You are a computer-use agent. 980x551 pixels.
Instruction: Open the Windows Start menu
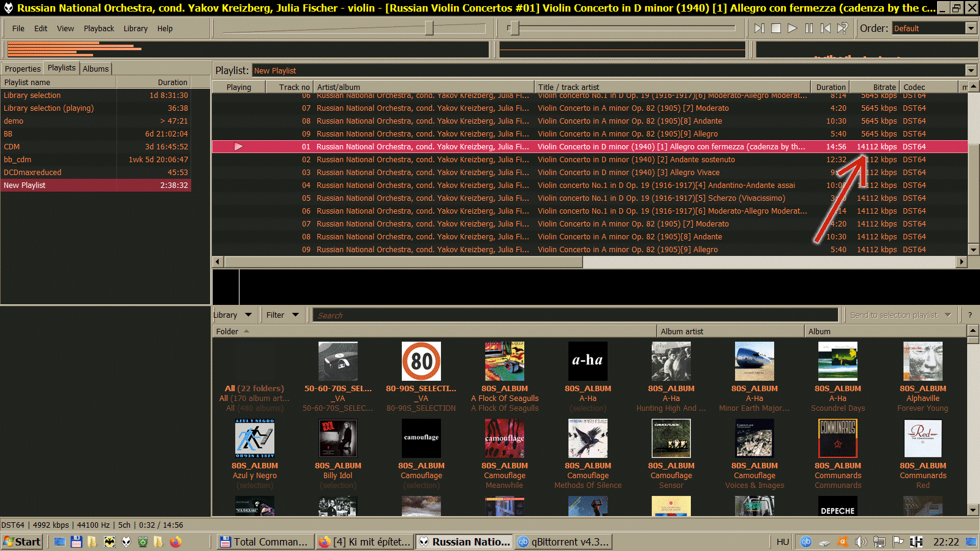tap(22, 542)
